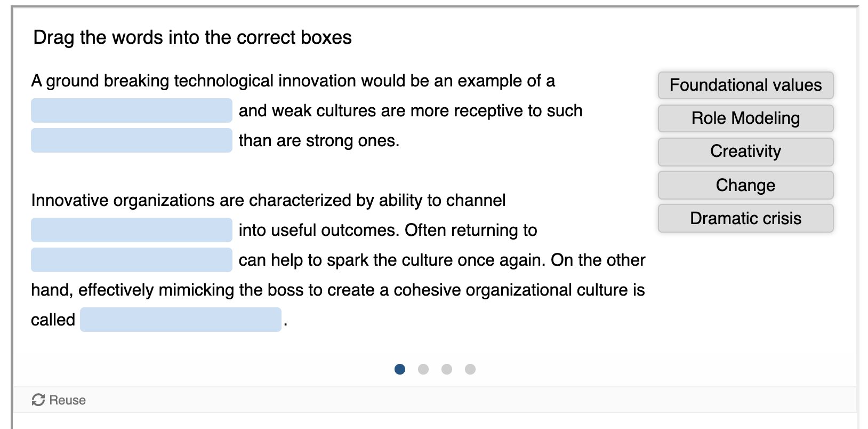Viewport: 868px width, 429px height.
Task: Click the second pagination dot
Action: [423, 369]
